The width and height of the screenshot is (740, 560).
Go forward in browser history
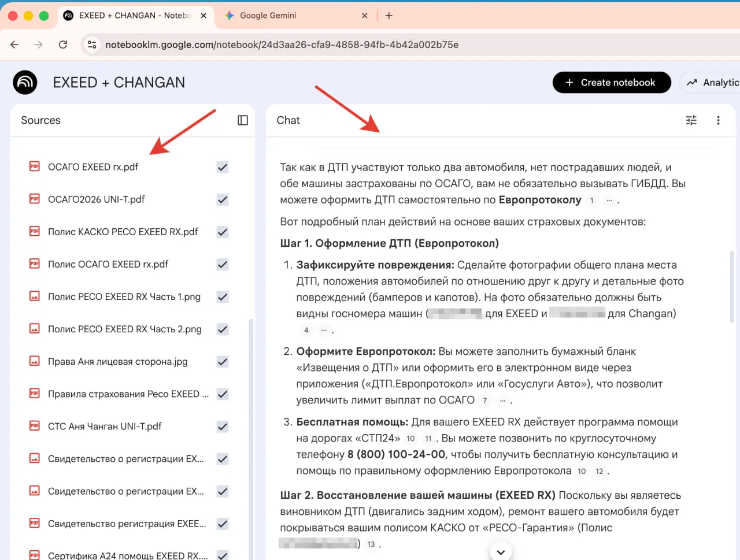(x=38, y=44)
